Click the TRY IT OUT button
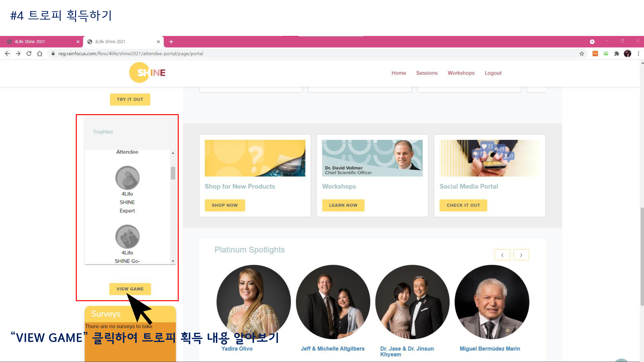 pos(130,99)
